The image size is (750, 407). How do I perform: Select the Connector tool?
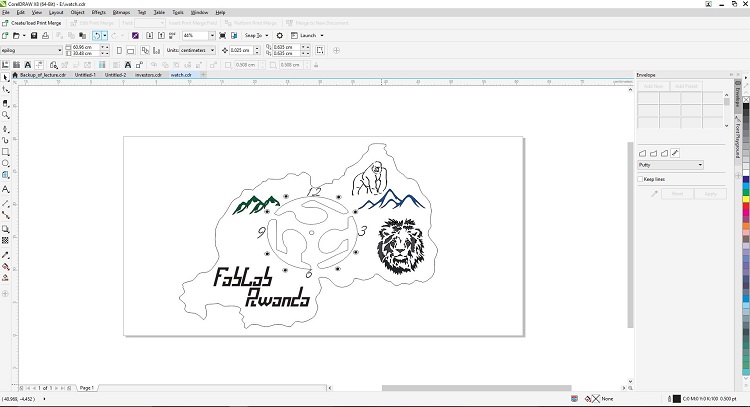pos(5,215)
